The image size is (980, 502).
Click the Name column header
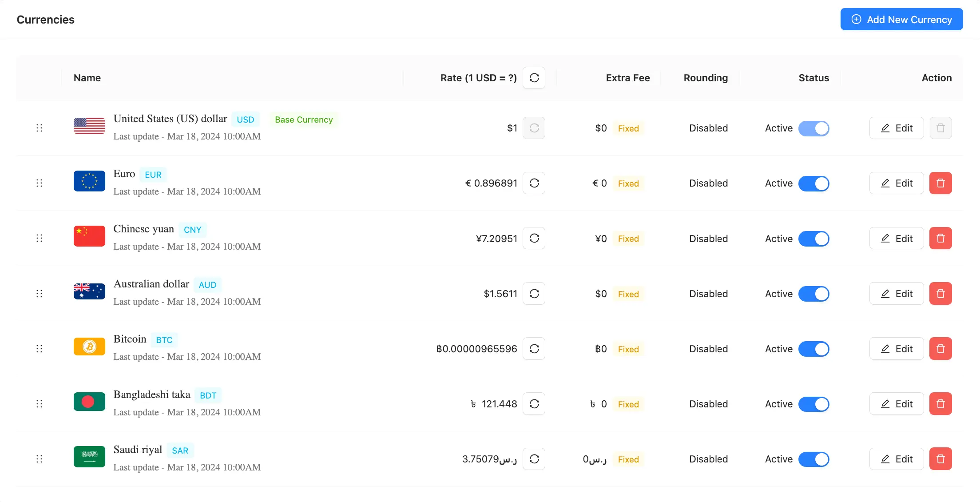(87, 78)
